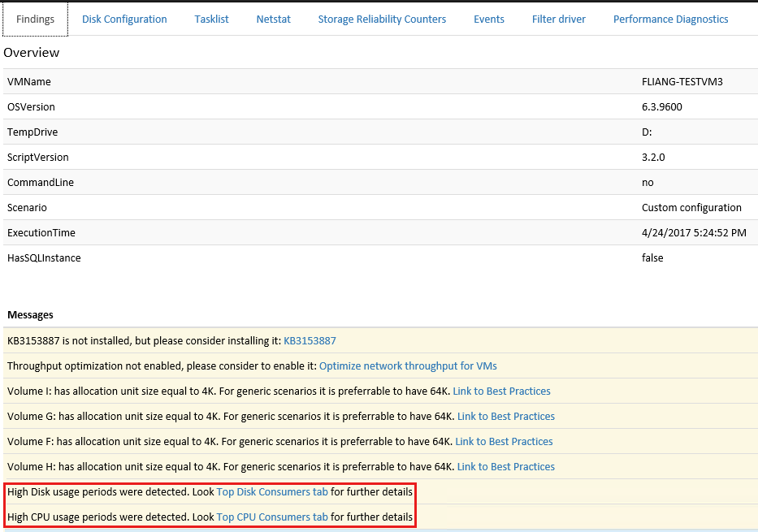View the Storage Reliability Counters tab
Screen dimensions: 758x532
tap(382, 19)
